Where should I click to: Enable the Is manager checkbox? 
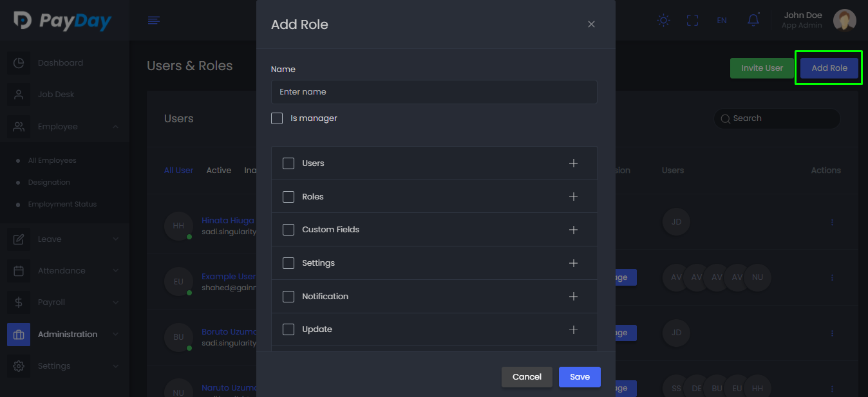pyautogui.click(x=277, y=118)
